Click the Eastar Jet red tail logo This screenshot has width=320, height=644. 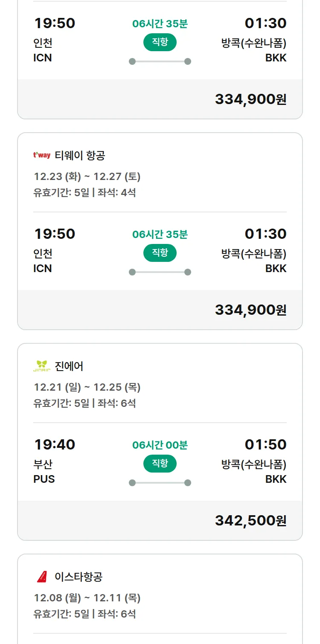pyautogui.click(x=42, y=577)
